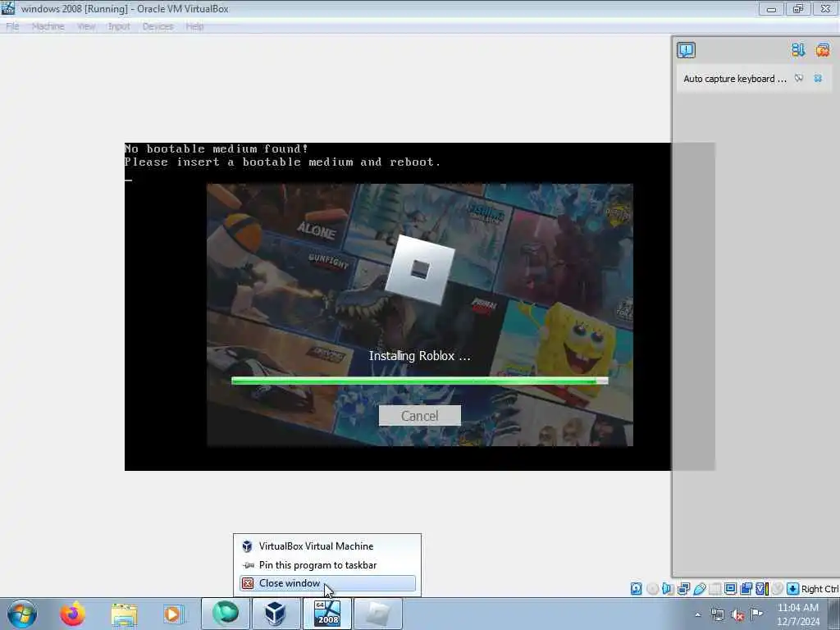Screen dimensions: 840x630
Task: Click the muted volume tray icon
Action: pyautogui.click(x=737, y=614)
